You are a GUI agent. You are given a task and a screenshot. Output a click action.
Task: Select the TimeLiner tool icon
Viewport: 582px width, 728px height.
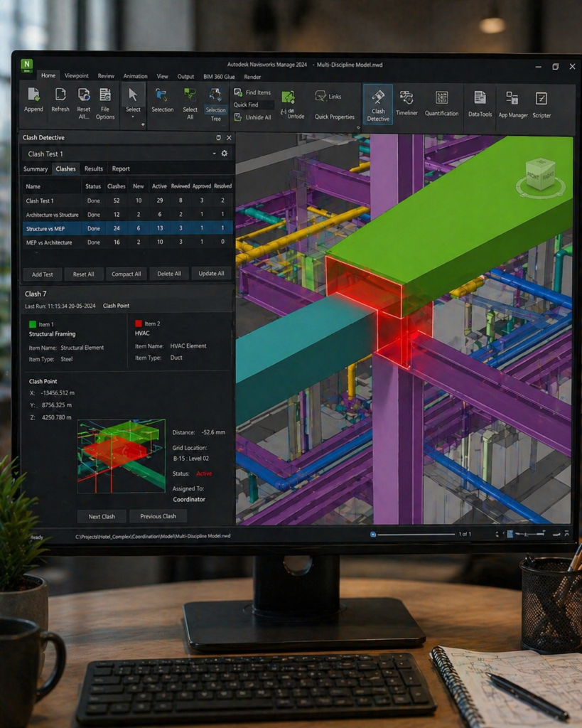(x=406, y=102)
